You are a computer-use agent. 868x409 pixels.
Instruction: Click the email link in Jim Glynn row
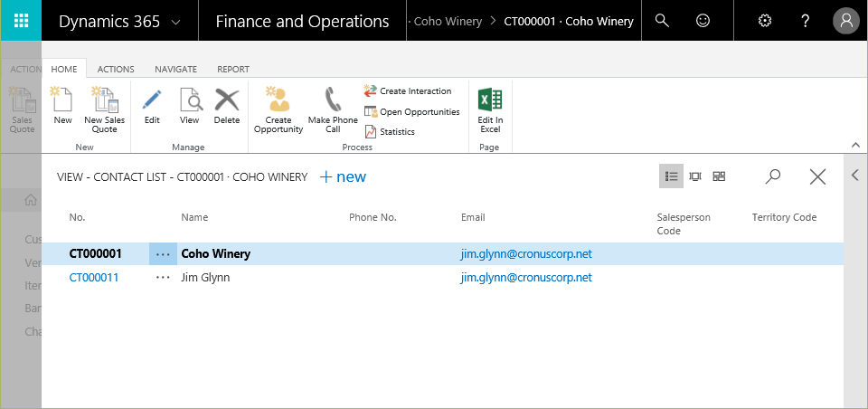[526, 277]
